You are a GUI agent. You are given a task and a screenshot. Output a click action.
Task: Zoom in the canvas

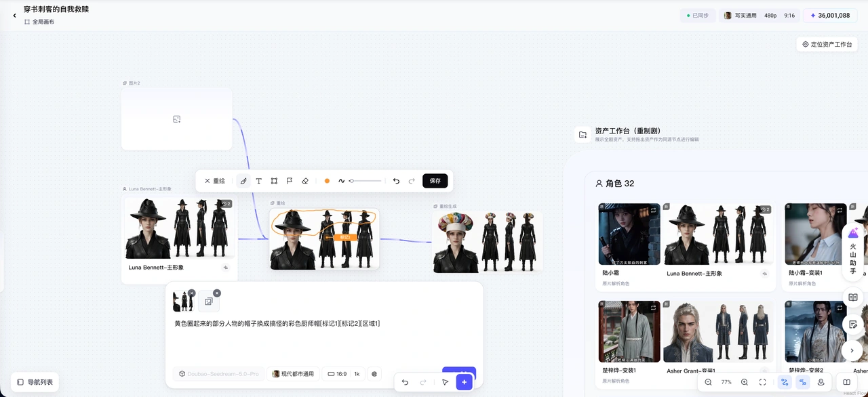point(745,382)
